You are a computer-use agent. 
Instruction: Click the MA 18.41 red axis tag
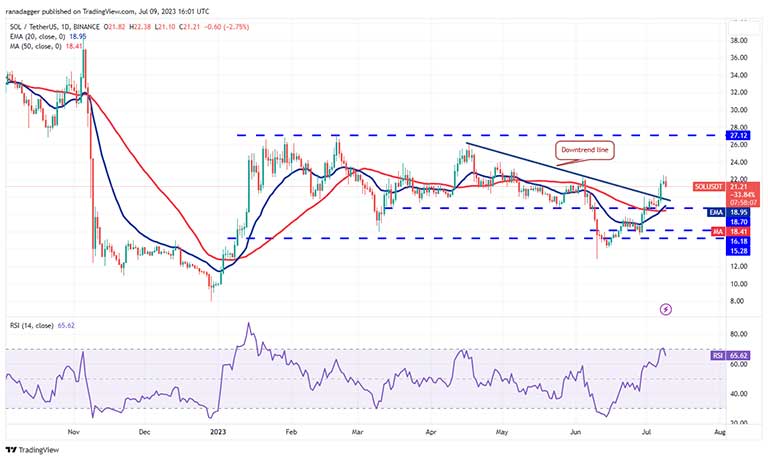click(730, 232)
